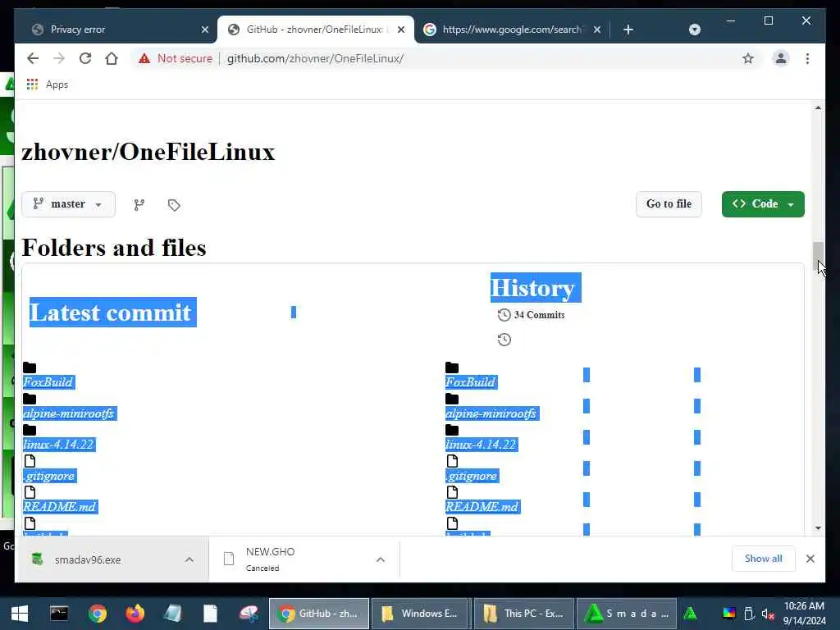Click the Smadav tray icon
This screenshot has height=630, width=840.
690,614
